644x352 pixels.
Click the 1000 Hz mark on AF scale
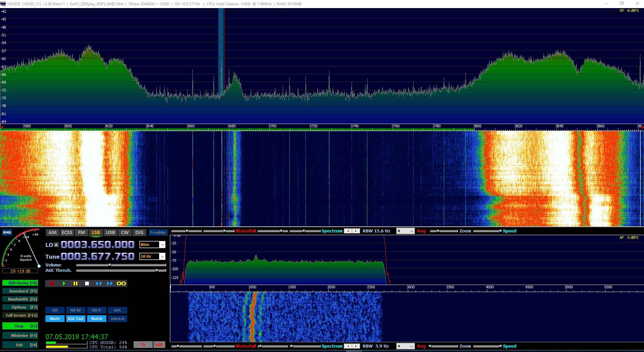pos(252,287)
